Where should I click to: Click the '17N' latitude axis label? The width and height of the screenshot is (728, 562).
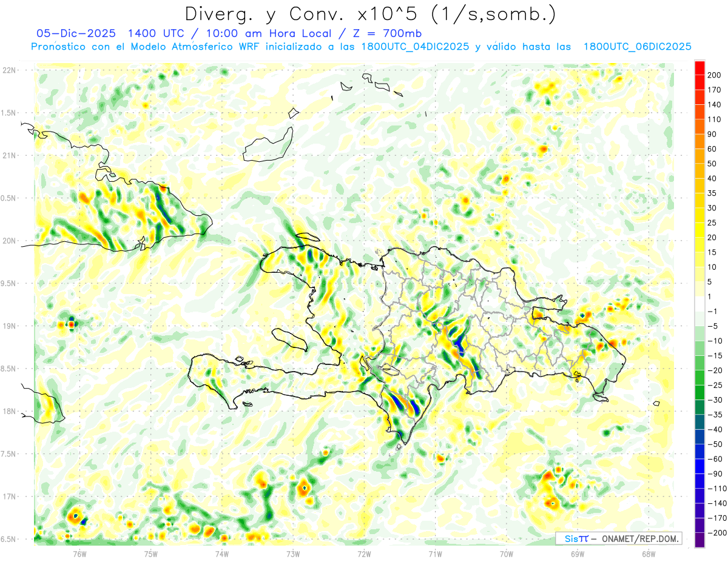(x=9, y=497)
